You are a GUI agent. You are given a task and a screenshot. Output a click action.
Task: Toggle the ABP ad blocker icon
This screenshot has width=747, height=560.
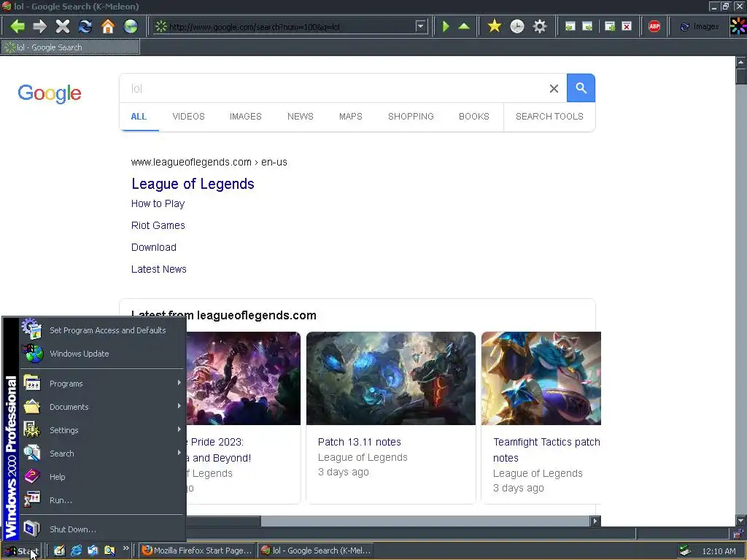point(654,26)
